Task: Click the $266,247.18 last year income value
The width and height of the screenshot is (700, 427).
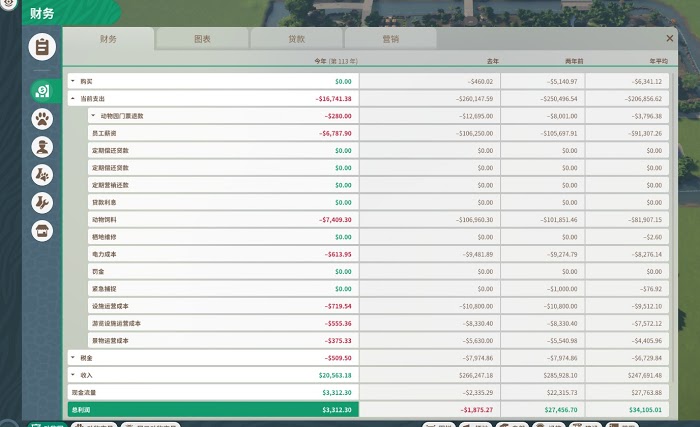Action: pyautogui.click(x=476, y=375)
